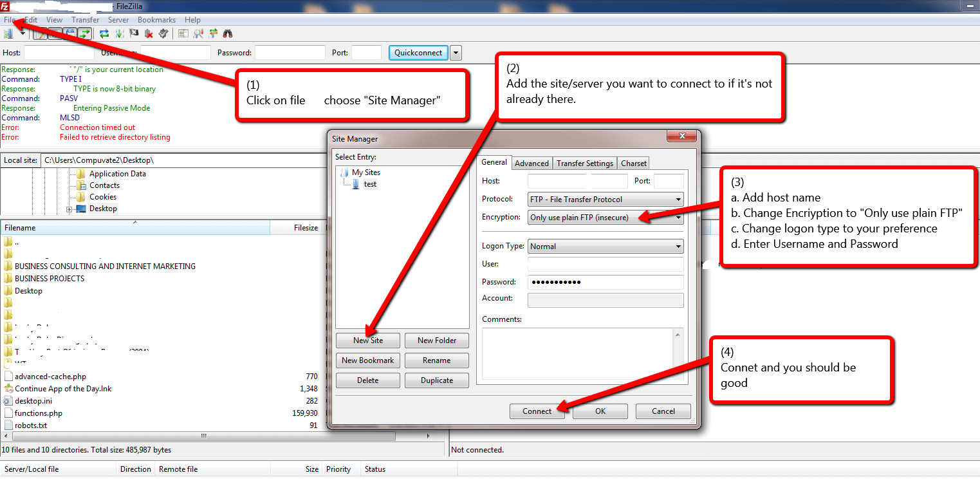This screenshot has height=486, width=980.
Task: Click the Connect button
Action: [537, 411]
